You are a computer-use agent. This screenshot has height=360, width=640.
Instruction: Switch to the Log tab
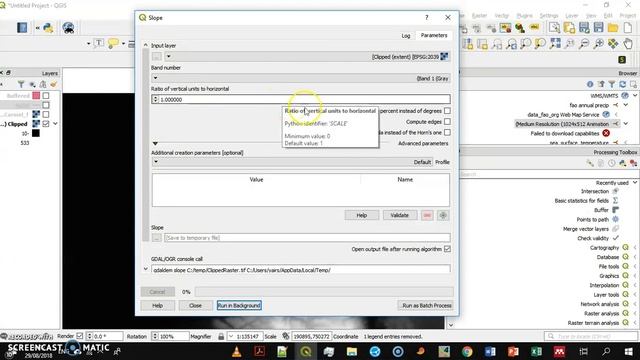406,36
